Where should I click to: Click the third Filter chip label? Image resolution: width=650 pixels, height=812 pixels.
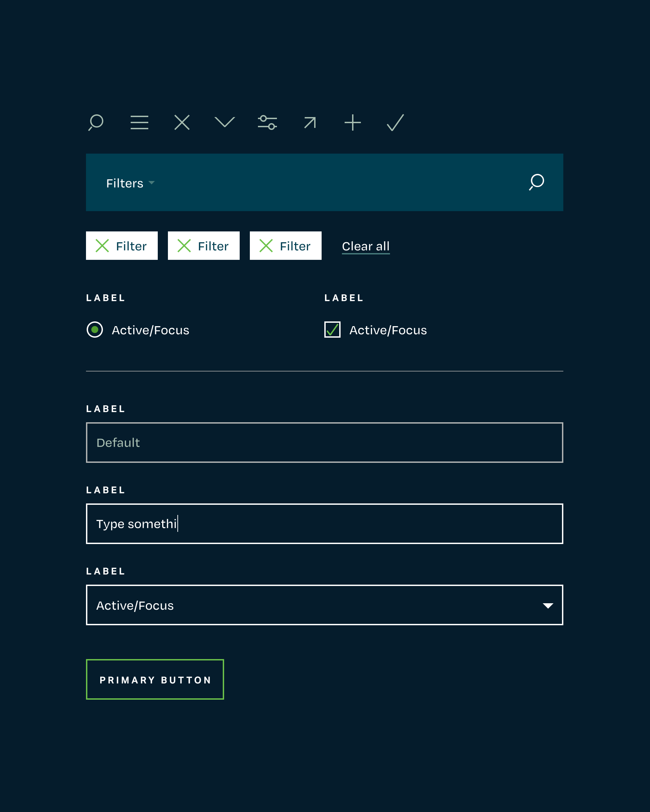tap(295, 246)
